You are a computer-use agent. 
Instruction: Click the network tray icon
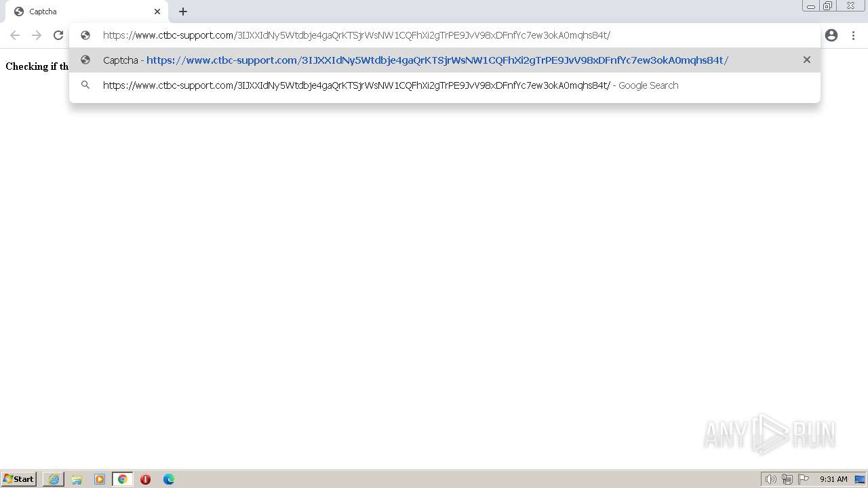pyautogui.click(x=787, y=479)
